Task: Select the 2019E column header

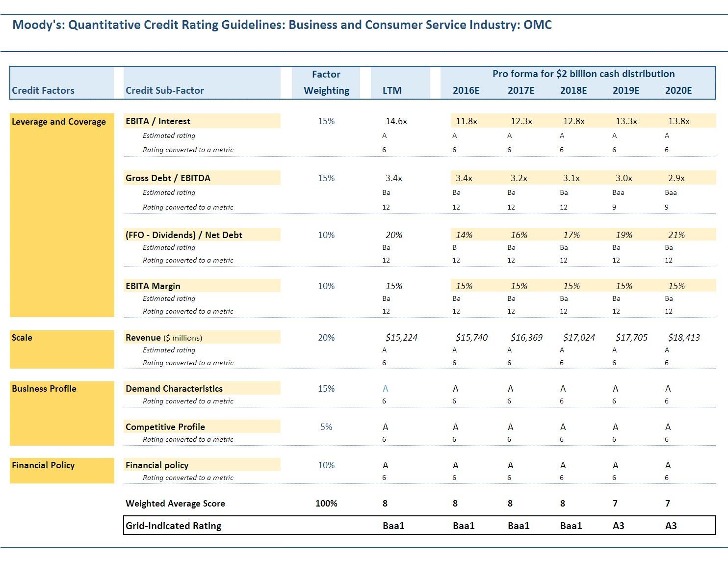Action: click(x=626, y=90)
